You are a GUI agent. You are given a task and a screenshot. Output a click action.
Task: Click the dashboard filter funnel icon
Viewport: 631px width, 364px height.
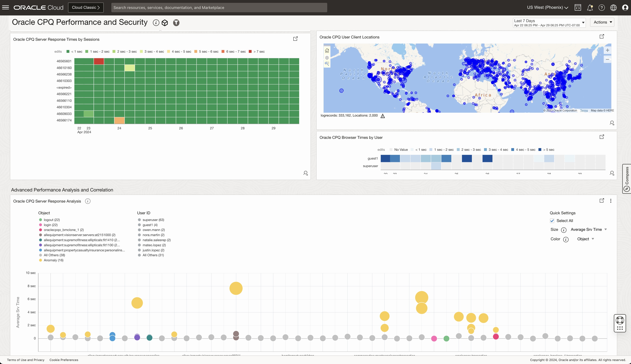(x=176, y=23)
